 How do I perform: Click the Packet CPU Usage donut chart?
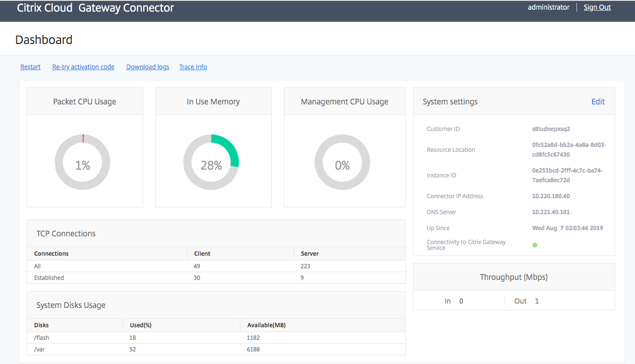pos(83,162)
